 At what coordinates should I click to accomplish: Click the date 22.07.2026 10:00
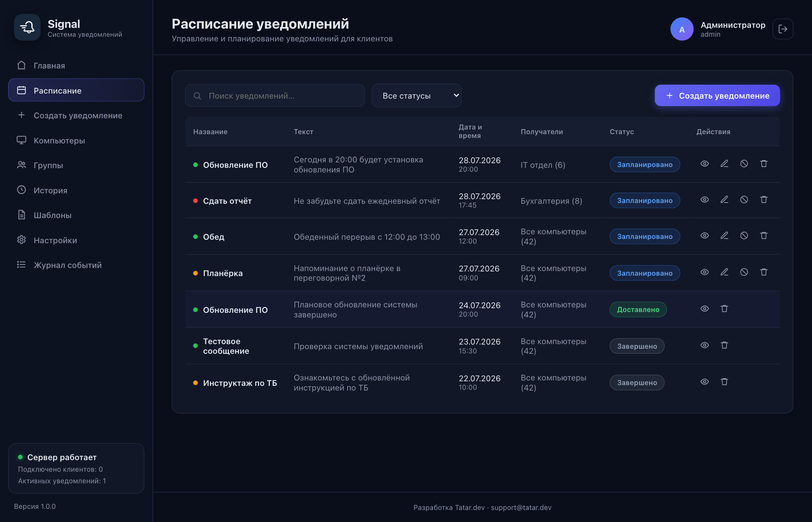[479, 382]
